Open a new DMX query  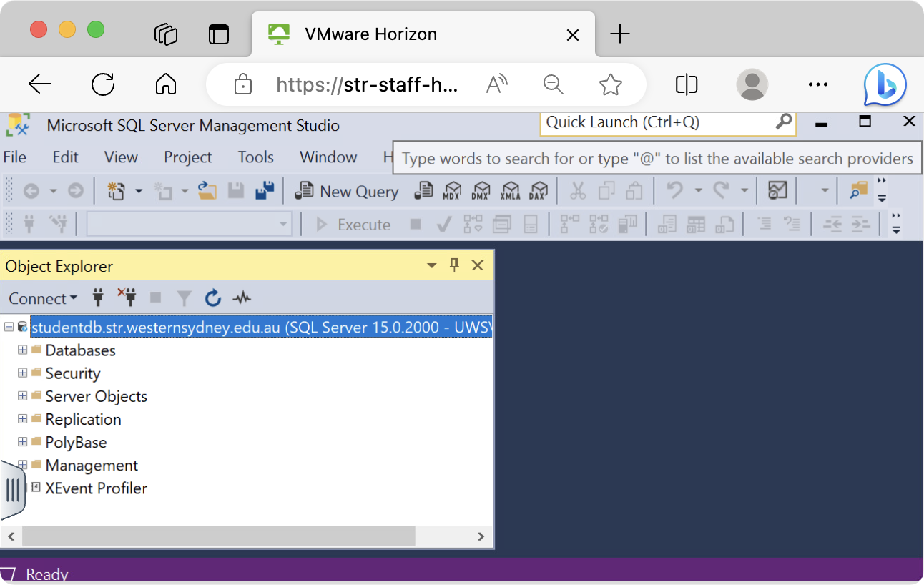(481, 191)
